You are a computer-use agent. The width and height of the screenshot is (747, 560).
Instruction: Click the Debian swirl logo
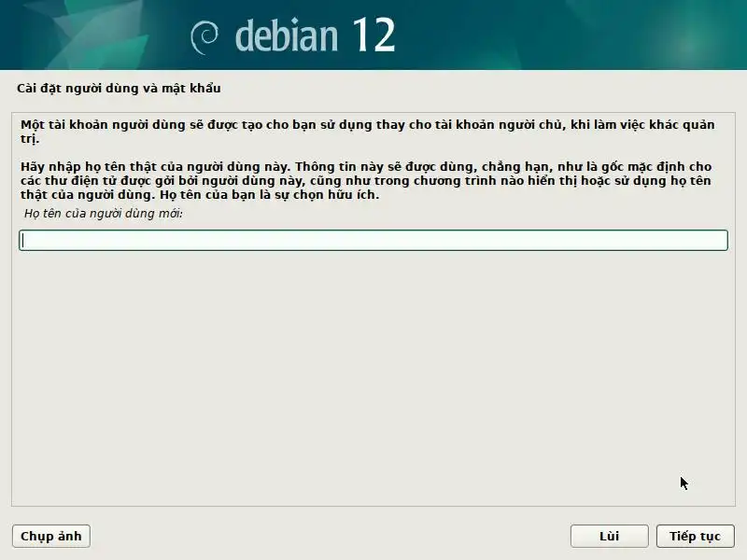[204, 37]
